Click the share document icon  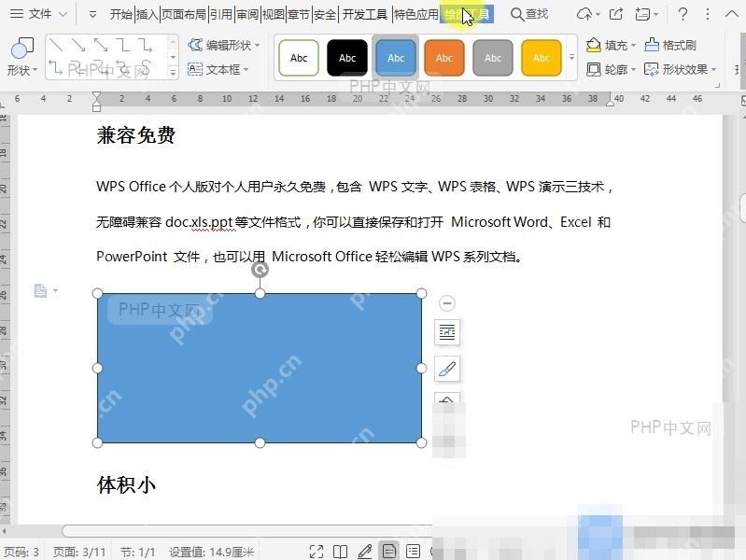[x=615, y=14]
